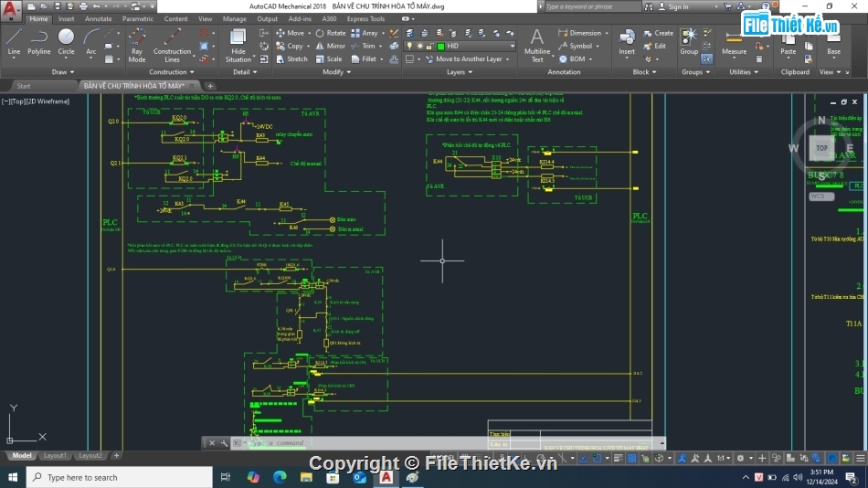868x488 pixels.
Task: Click the TOP face of ViewCube
Action: [821, 148]
